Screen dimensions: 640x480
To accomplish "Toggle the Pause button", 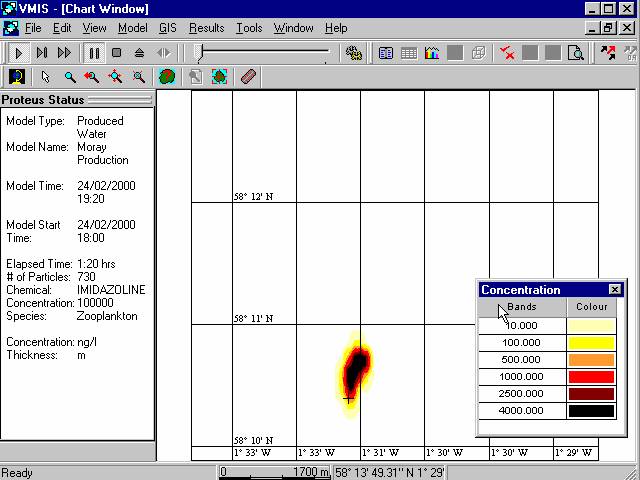I will click(94, 53).
